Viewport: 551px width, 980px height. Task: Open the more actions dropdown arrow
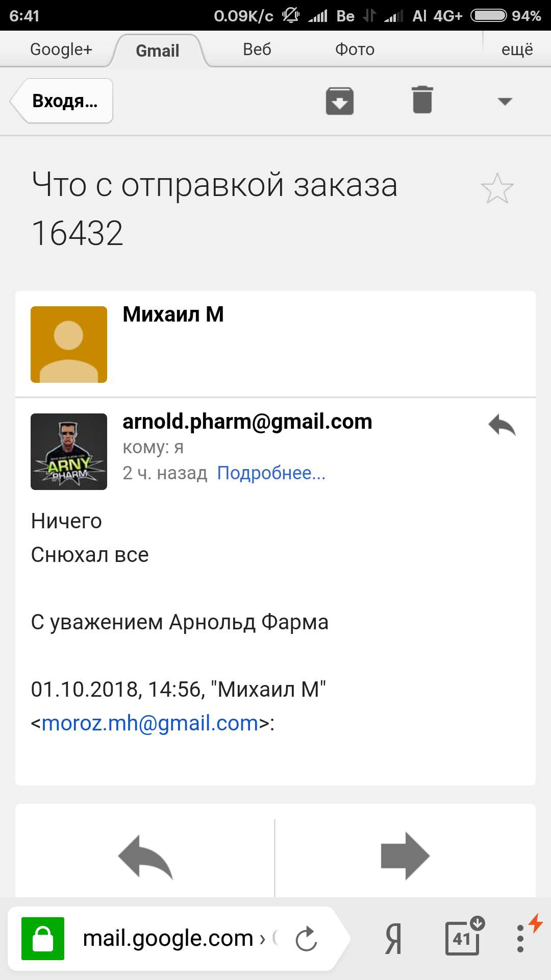[x=505, y=101]
